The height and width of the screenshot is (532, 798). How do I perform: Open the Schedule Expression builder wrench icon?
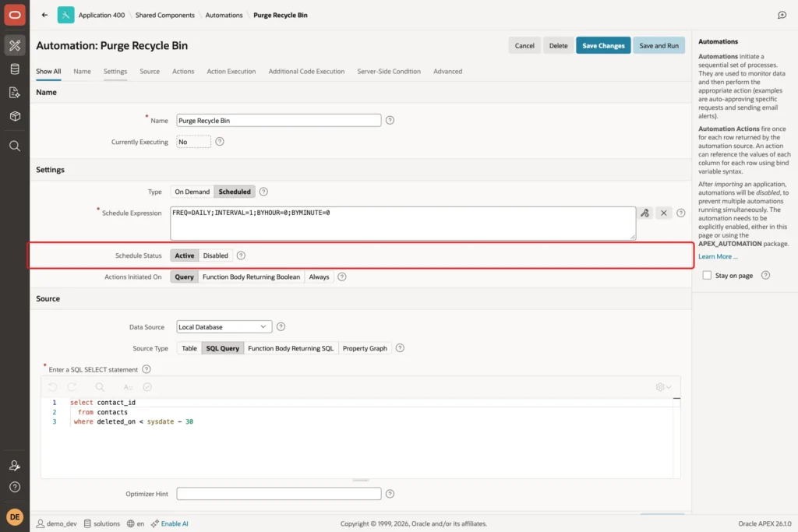tap(644, 213)
